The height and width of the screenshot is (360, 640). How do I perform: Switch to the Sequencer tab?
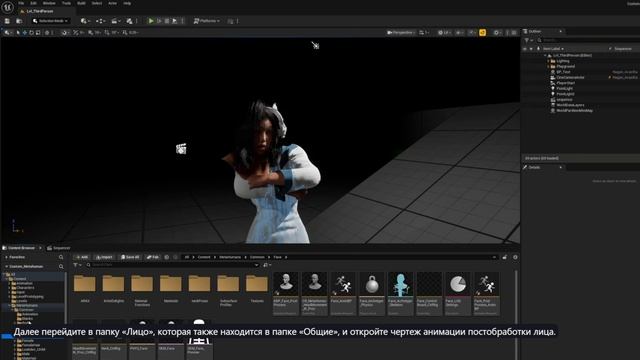59,248
